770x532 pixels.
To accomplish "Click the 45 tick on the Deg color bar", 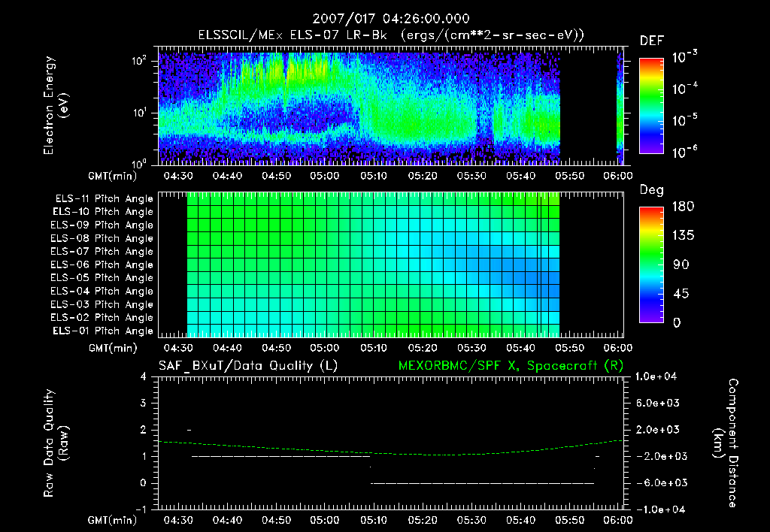I will (x=681, y=294).
